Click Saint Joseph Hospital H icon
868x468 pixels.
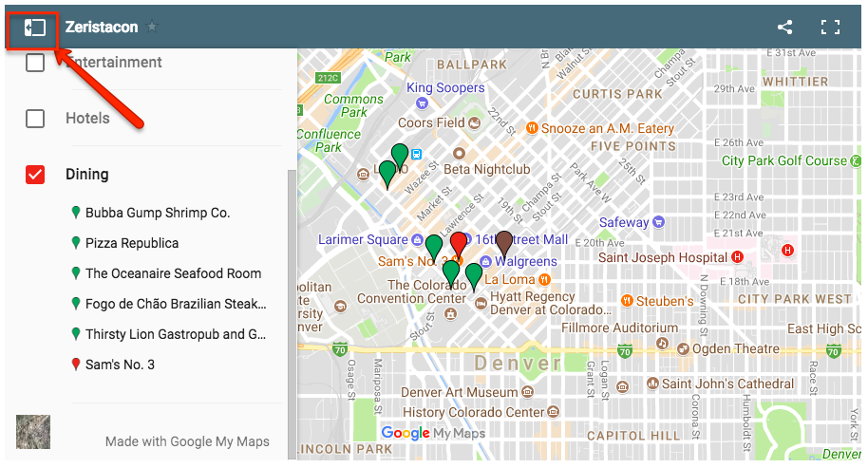click(737, 257)
